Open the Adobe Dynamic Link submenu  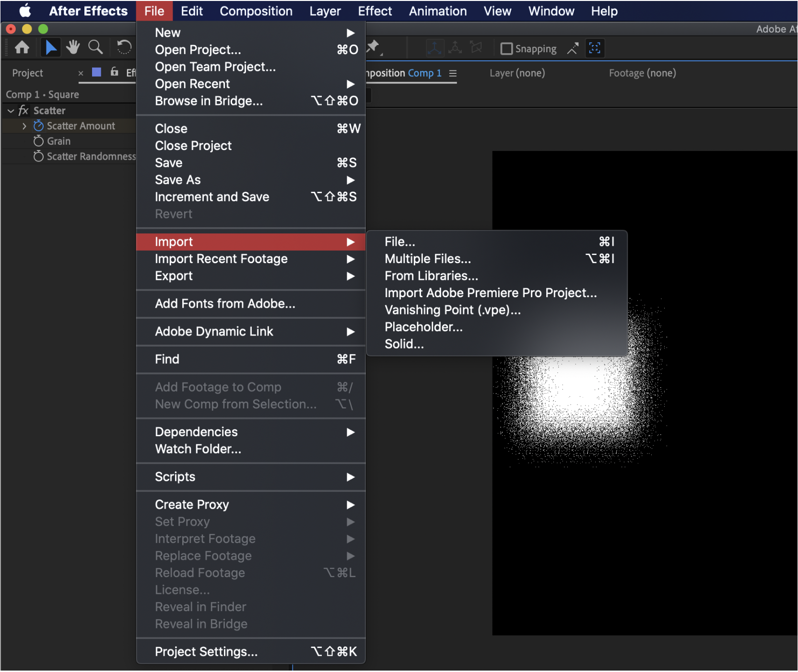251,332
